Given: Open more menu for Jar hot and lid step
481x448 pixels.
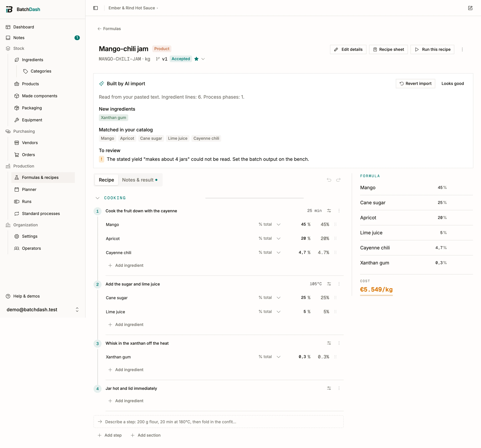Looking at the screenshot, I should [x=339, y=388].
